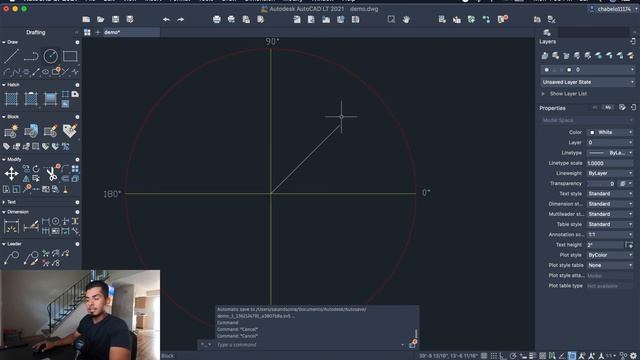This screenshot has height=360, width=640.
Task: Click the Undo arrow in toolbar
Action: pyautogui.click(x=166, y=19)
